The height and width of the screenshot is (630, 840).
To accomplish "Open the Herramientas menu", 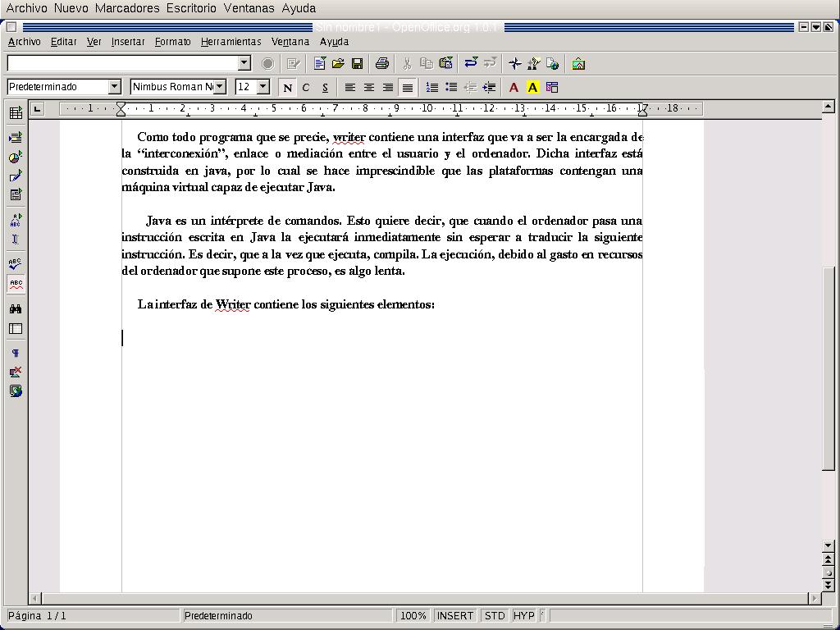I will click(x=231, y=42).
